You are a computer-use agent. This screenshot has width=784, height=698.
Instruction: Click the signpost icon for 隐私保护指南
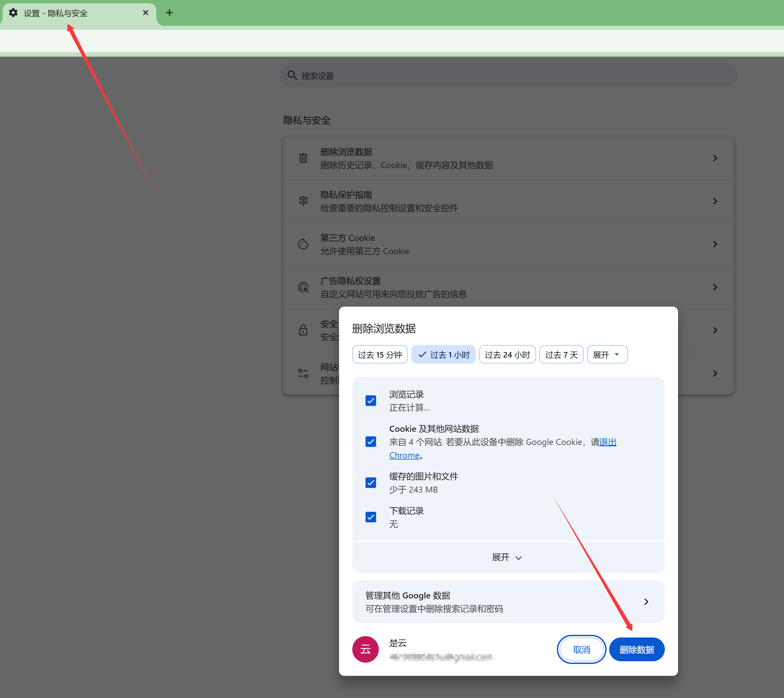(303, 201)
